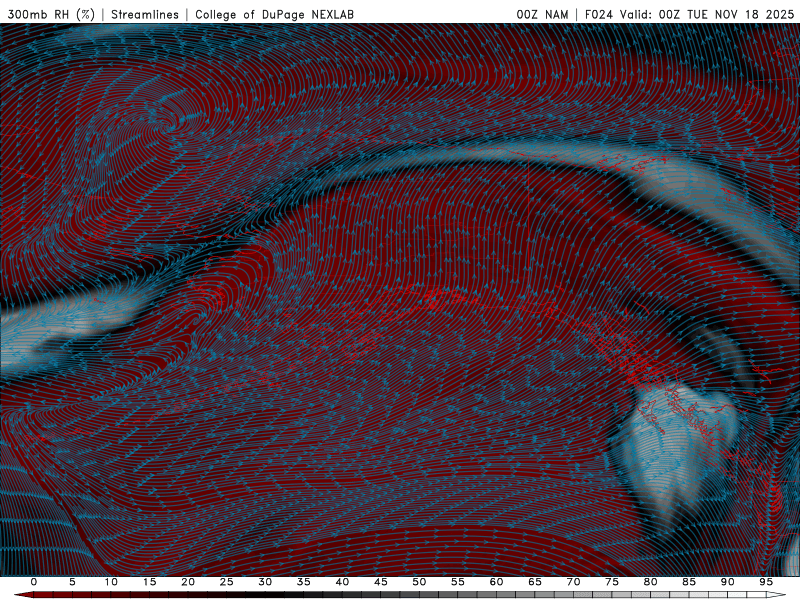Click the colorbar label '10'
Viewport: 800px width, 600px height.
[x=111, y=582]
